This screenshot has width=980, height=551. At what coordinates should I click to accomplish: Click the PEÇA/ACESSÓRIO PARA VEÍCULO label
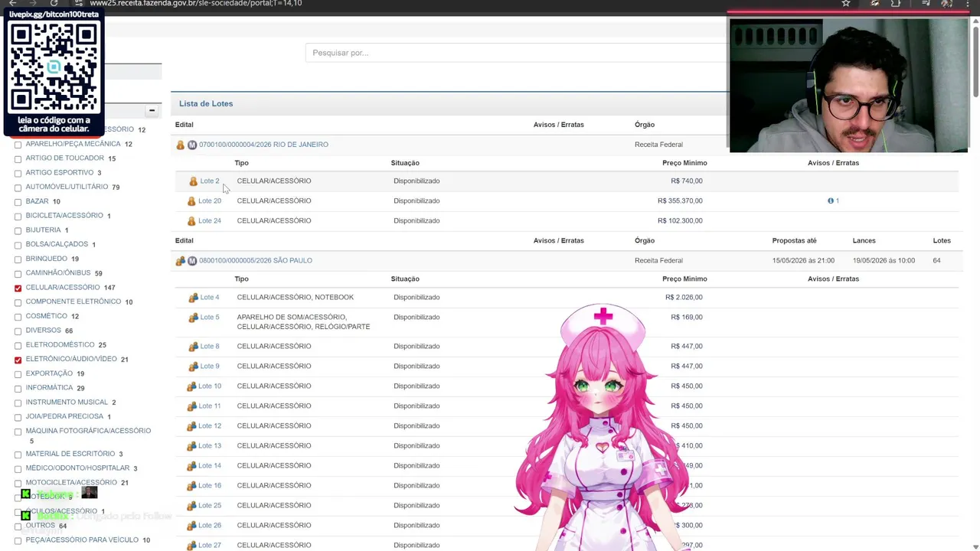pyautogui.click(x=82, y=540)
